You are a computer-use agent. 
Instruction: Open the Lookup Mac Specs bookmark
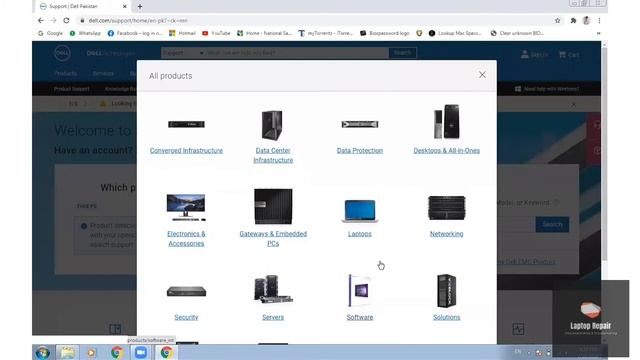click(455, 33)
